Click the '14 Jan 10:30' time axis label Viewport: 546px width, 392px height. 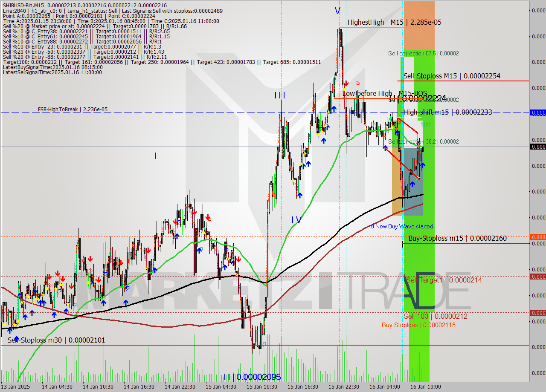[98, 387]
